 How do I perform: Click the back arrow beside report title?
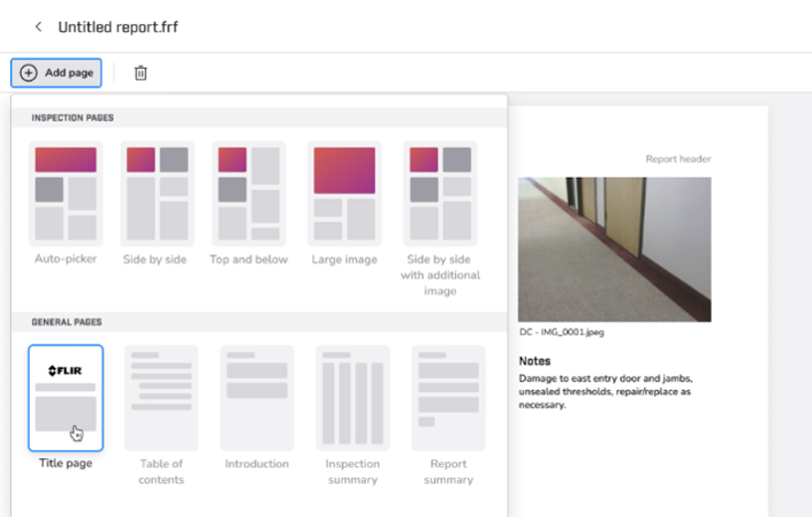pos(38,27)
